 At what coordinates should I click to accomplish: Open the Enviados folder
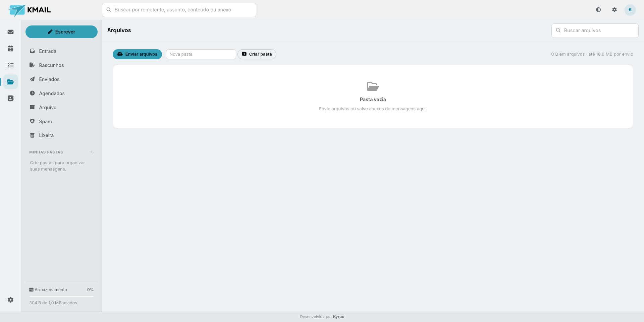point(61,79)
